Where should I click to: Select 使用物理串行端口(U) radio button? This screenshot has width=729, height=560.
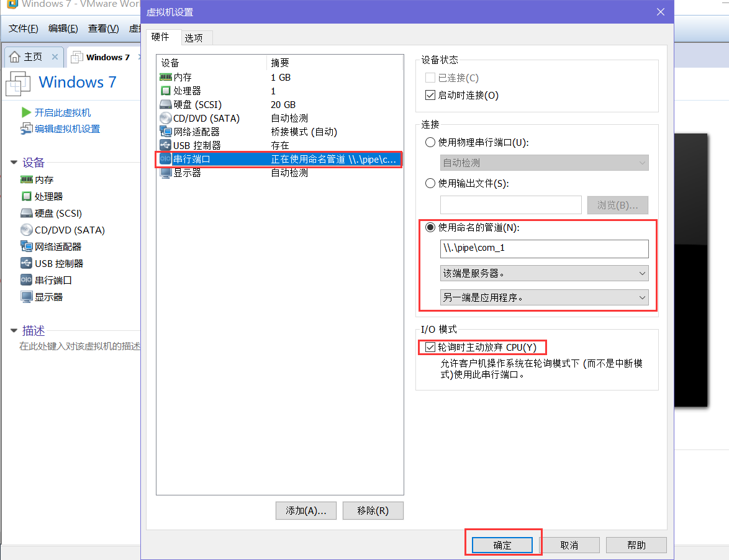(430, 142)
